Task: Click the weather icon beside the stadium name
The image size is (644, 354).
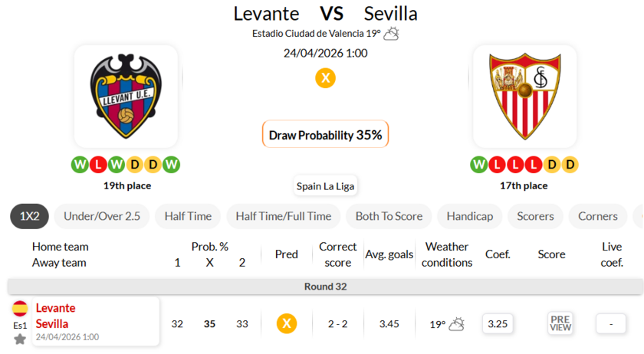Action: click(392, 33)
